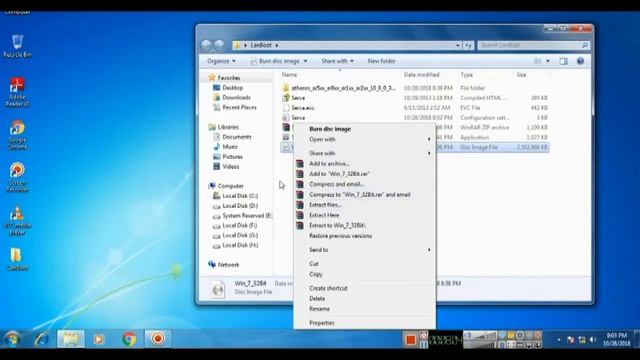
Task: Choose Compress to "Win_7_32Bit.rar" and email
Action: tap(364, 195)
